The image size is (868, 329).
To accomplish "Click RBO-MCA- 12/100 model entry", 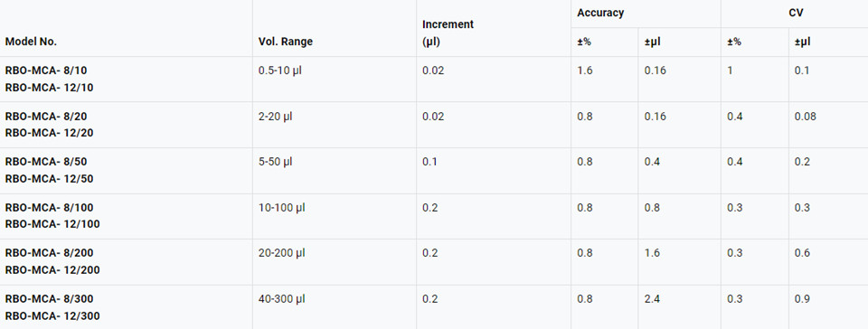I will click(x=52, y=224).
